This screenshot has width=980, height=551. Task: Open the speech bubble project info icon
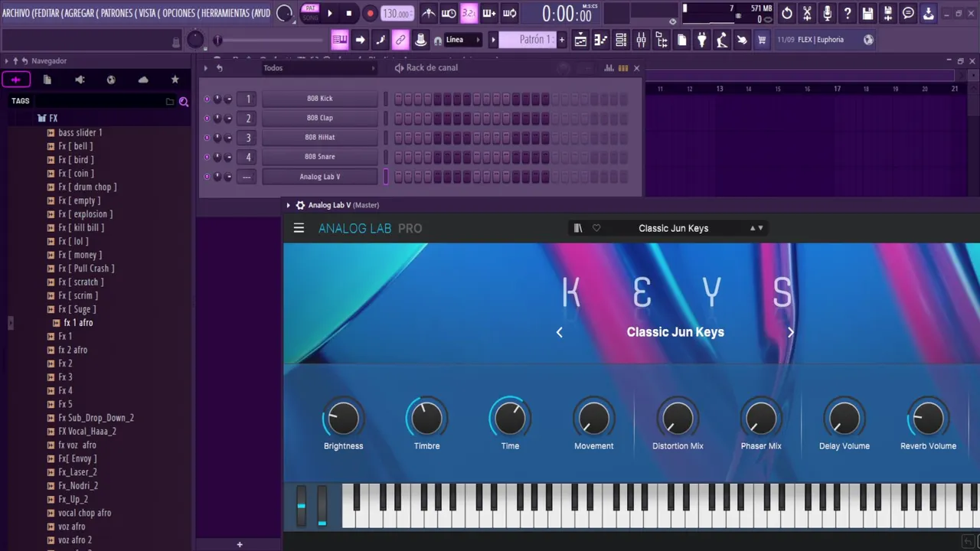908,13
